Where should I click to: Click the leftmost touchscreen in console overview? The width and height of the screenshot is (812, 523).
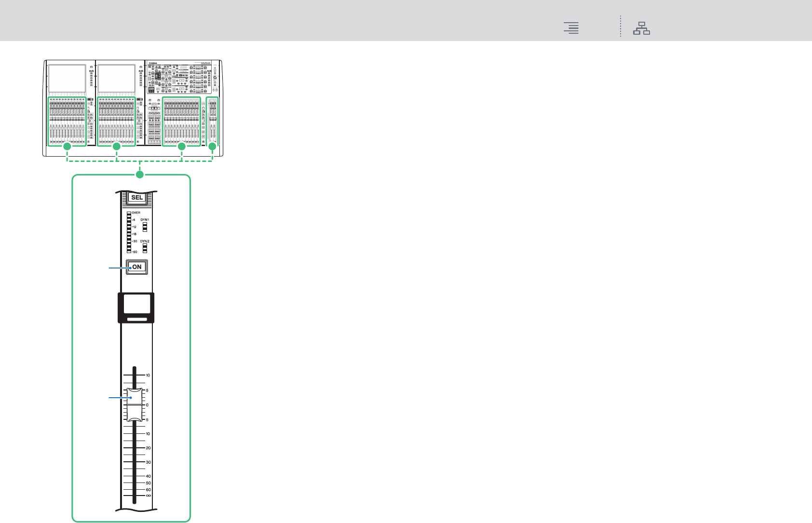[67, 78]
